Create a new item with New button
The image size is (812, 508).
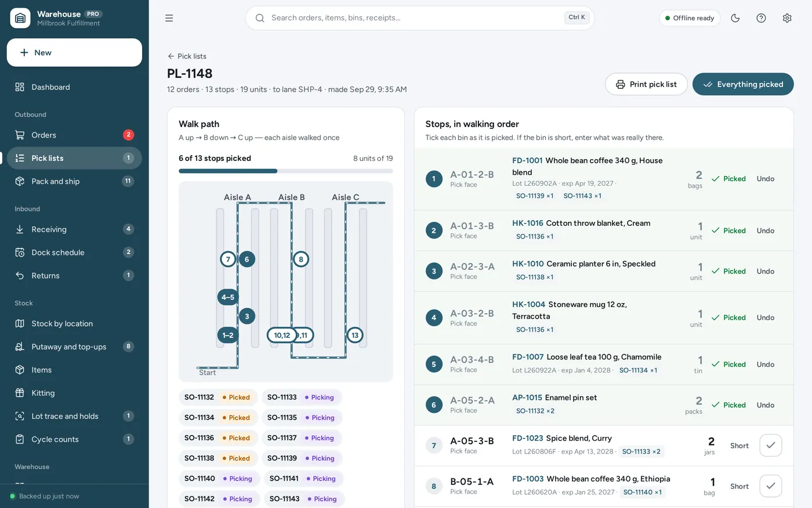[x=74, y=52]
